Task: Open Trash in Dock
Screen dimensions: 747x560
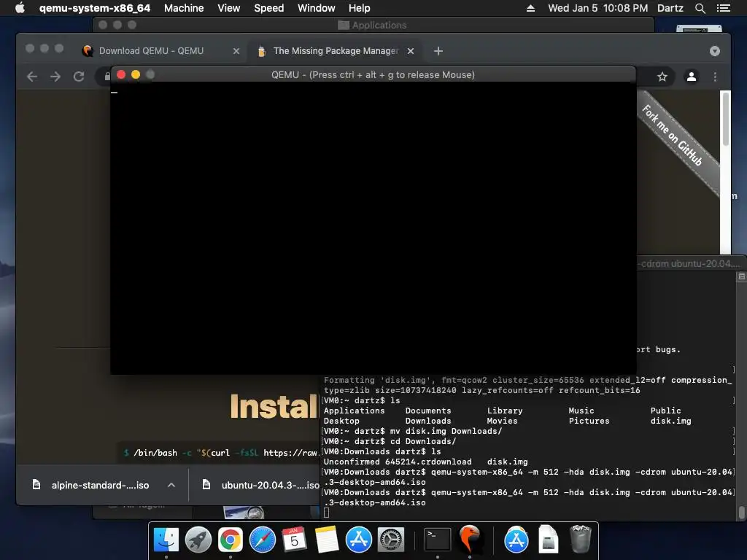Action: (x=580, y=540)
